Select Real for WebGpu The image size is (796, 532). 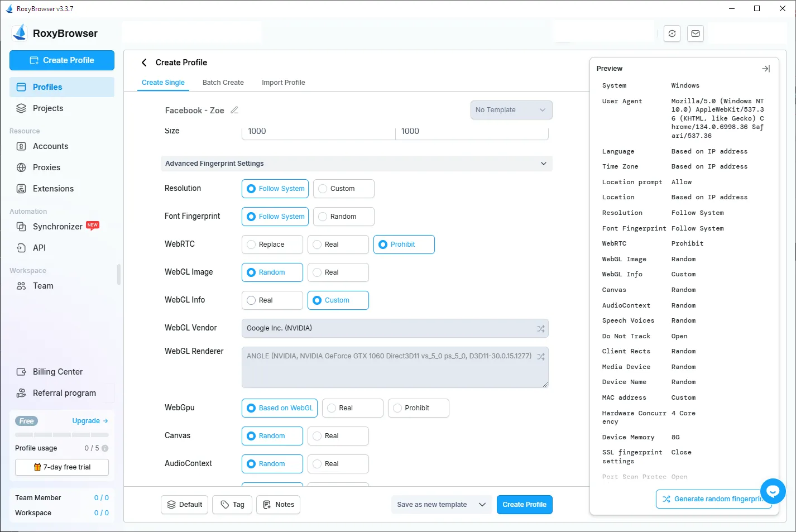tap(353, 408)
